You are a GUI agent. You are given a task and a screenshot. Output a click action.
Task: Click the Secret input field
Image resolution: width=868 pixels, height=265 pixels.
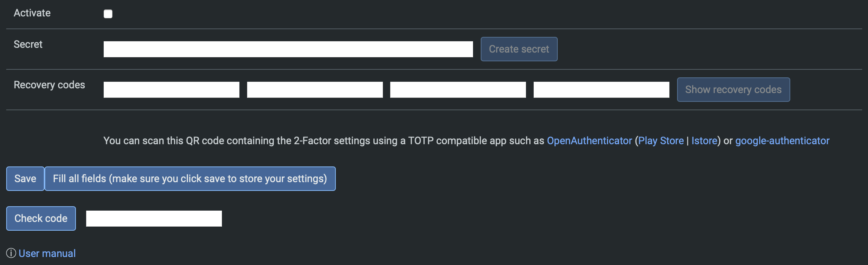click(x=288, y=49)
